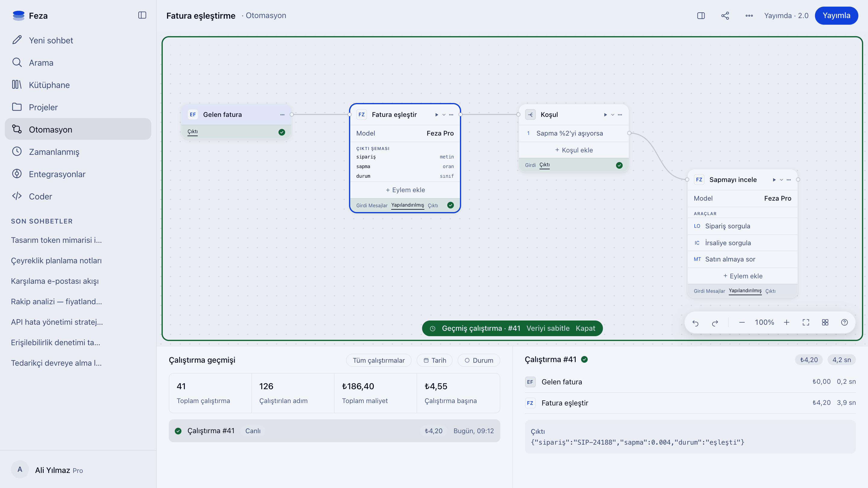Click Eylem ekle in Fatura eşleştir node

[405, 190]
